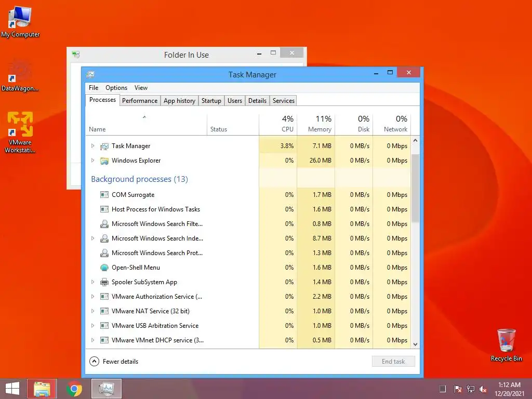
Task: Select the Processes tab
Action: tap(102, 100)
